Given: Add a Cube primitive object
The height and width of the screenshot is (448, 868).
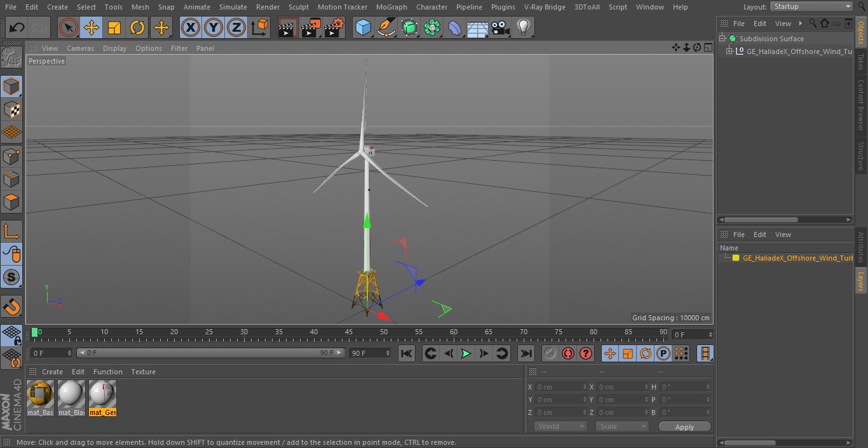Looking at the screenshot, I should pyautogui.click(x=363, y=28).
